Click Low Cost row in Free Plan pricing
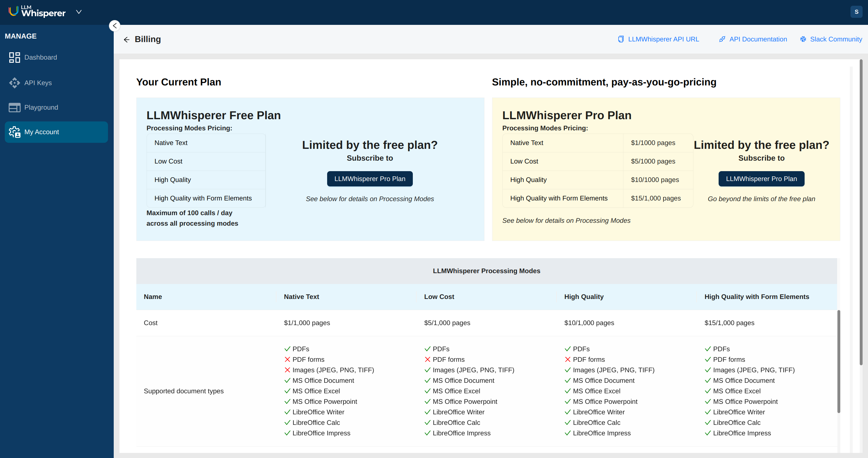This screenshot has width=868, height=458. 206,161
